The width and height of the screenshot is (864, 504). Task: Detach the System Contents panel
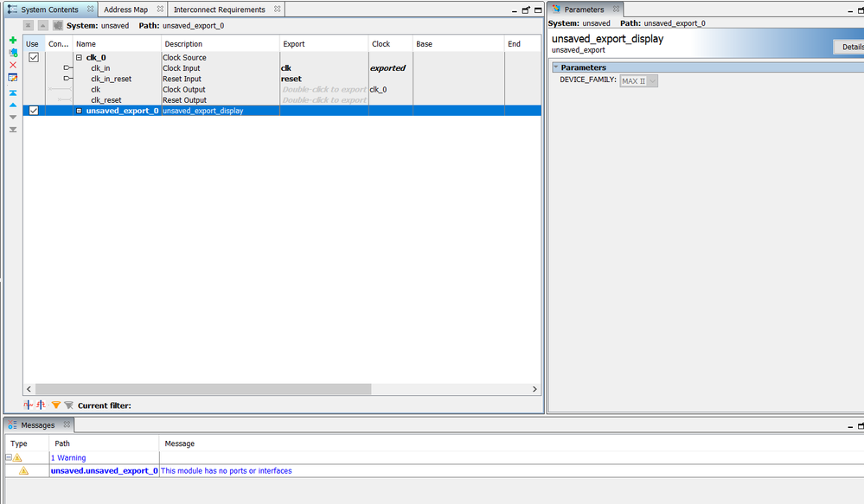point(526,10)
